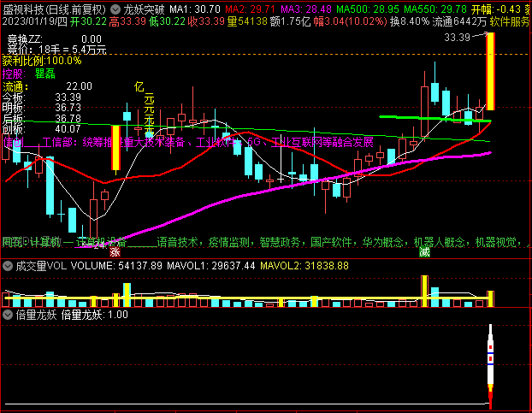
Task: Click the 开幅: -0.43 value
Action: (496, 9)
